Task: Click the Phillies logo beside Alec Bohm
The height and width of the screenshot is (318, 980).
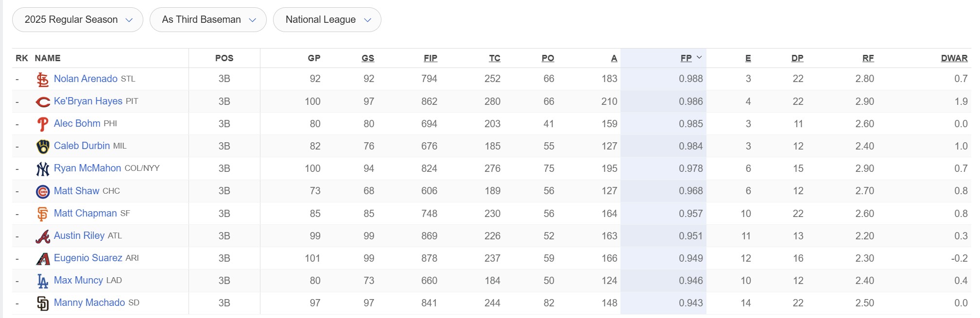Action: click(43, 124)
